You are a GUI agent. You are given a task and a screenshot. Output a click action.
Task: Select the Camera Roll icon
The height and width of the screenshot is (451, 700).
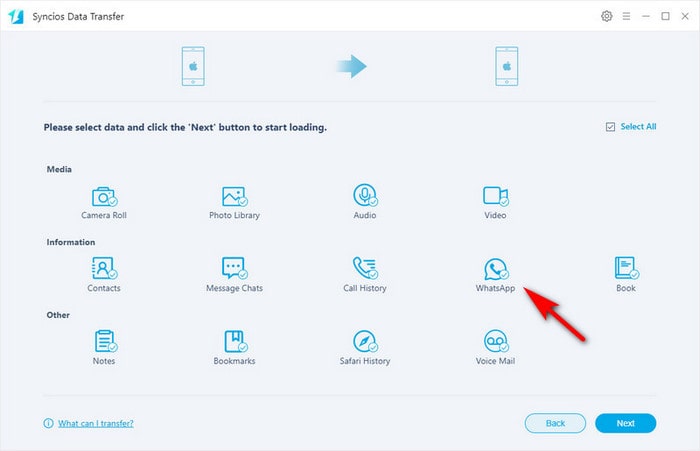pos(104,196)
